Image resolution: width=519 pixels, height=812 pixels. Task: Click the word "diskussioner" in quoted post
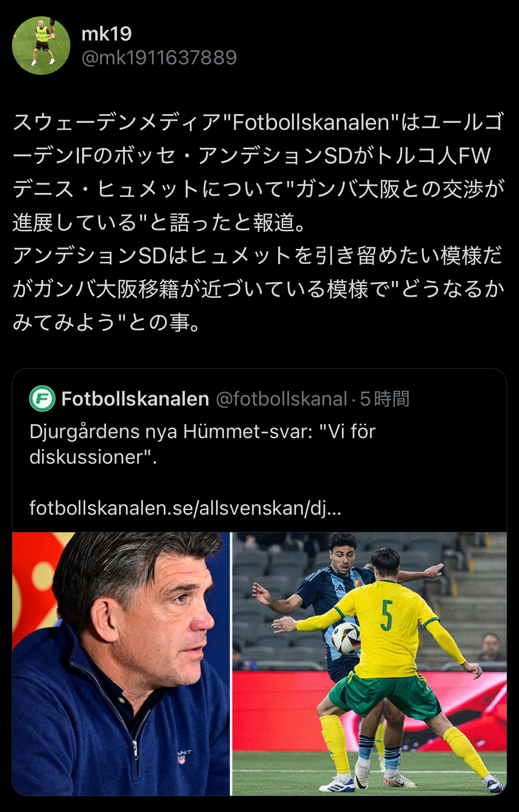[90, 457]
